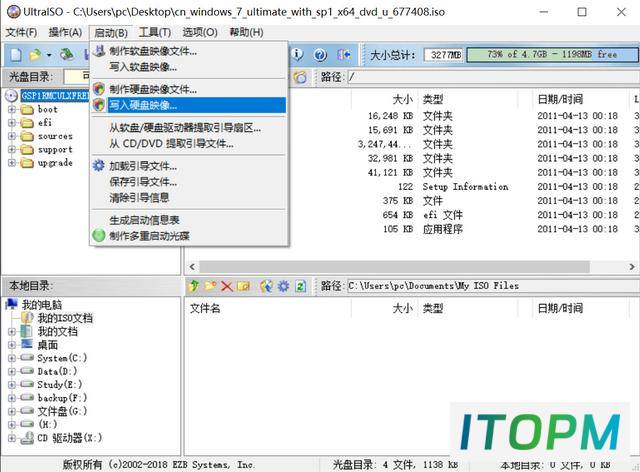
Task: Select the Study(E:) drive in local tree
Action: 60,385
